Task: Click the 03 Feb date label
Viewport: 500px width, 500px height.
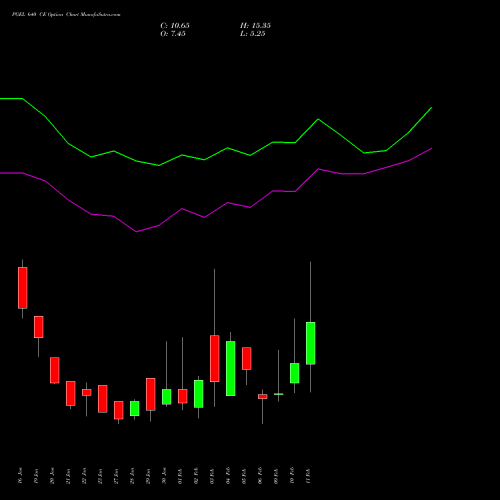Action: (212, 476)
